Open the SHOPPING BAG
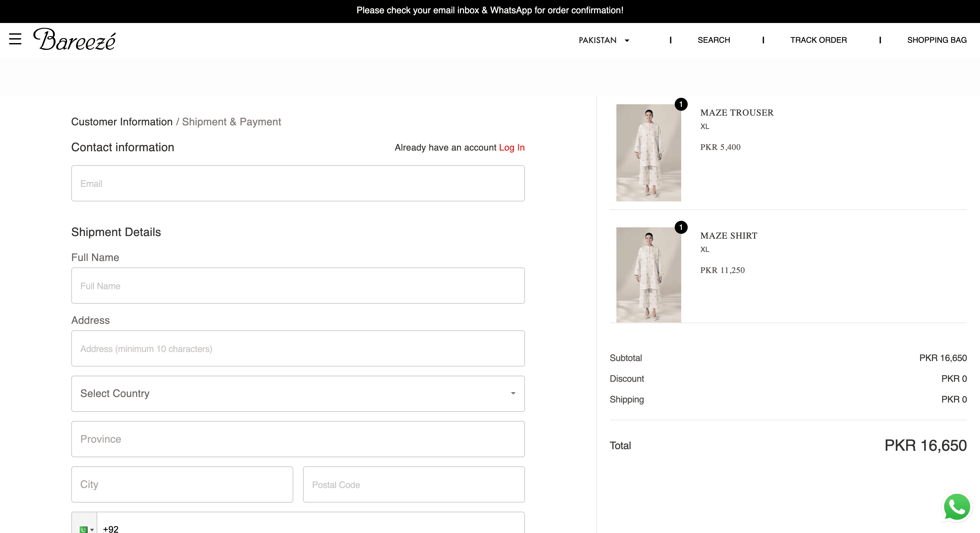 point(937,40)
